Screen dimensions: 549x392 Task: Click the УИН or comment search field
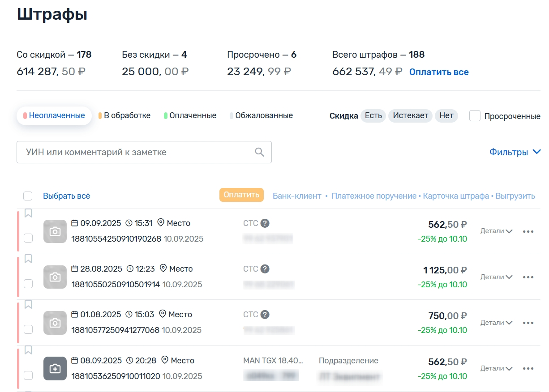tap(134, 152)
